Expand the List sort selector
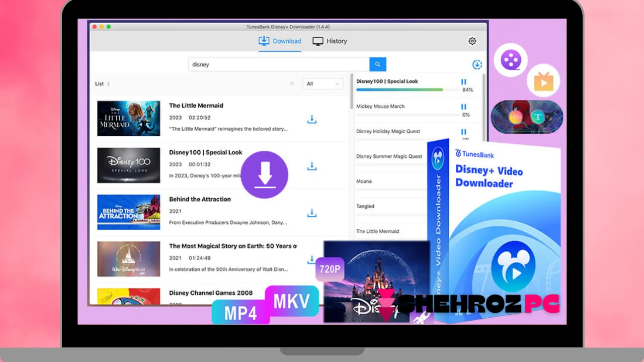 pos(103,84)
